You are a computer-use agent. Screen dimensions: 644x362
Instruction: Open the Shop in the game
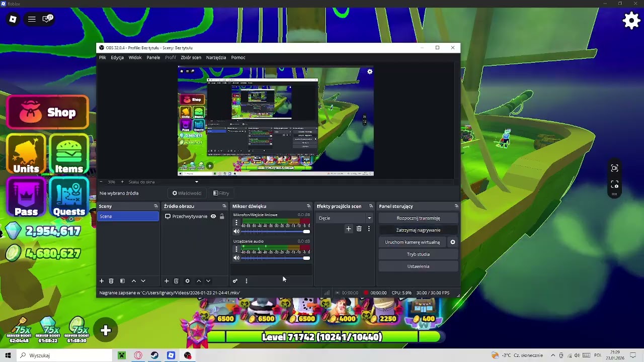click(x=48, y=112)
